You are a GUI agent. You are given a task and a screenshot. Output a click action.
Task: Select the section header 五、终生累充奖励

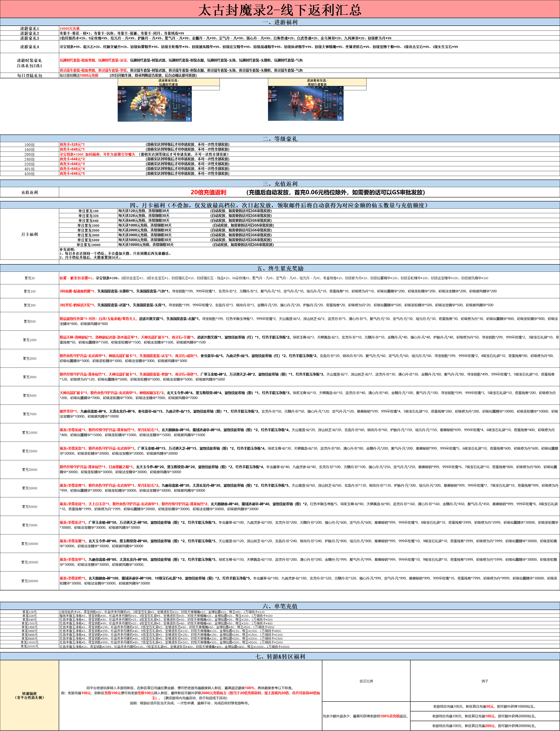click(x=280, y=268)
